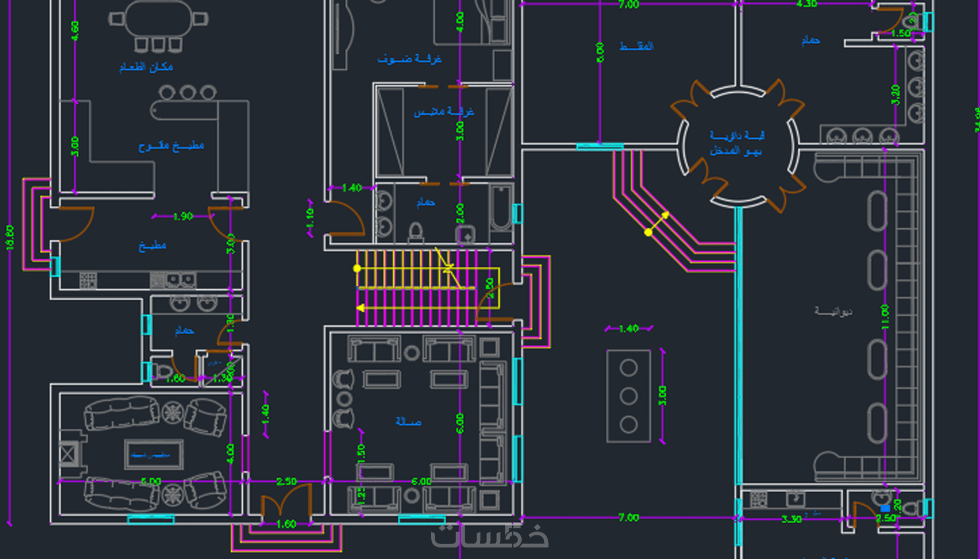Pick the غرفة ملابس text label

click(x=444, y=111)
